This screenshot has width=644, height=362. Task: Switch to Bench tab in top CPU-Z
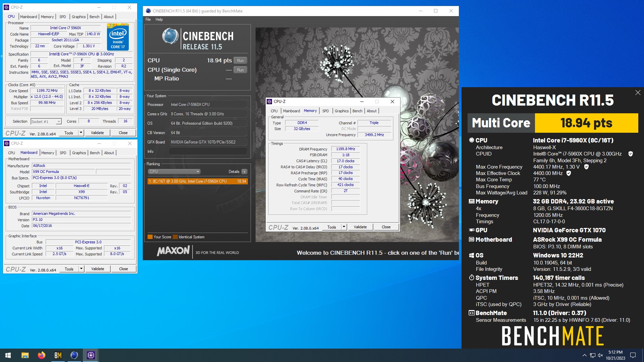tap(95, 17)
